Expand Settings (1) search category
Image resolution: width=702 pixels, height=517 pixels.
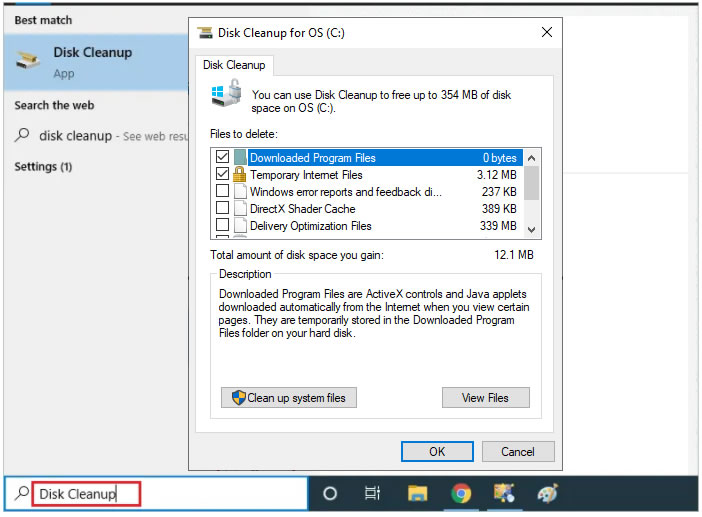(43, 167)
